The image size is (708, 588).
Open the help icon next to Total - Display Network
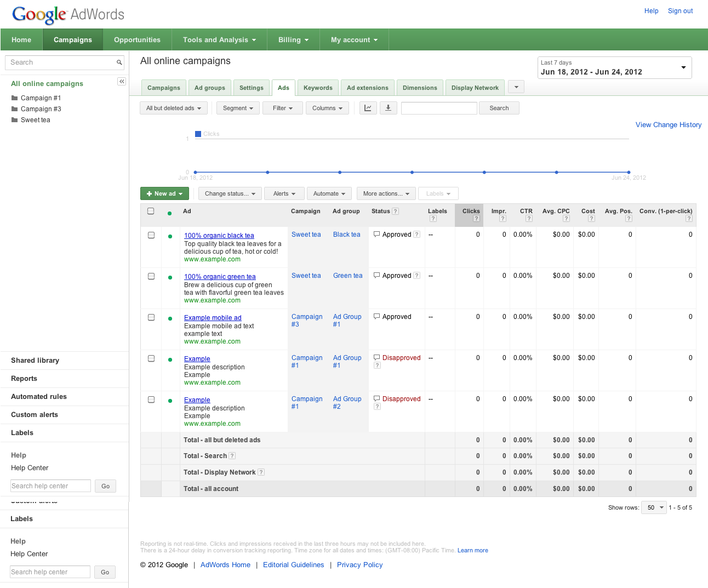261,472
